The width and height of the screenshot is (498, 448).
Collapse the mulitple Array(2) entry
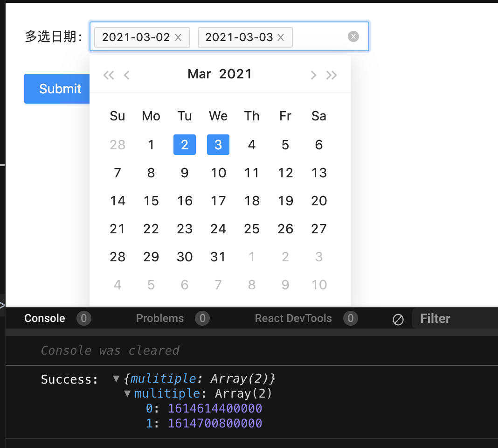coord(127,393)
